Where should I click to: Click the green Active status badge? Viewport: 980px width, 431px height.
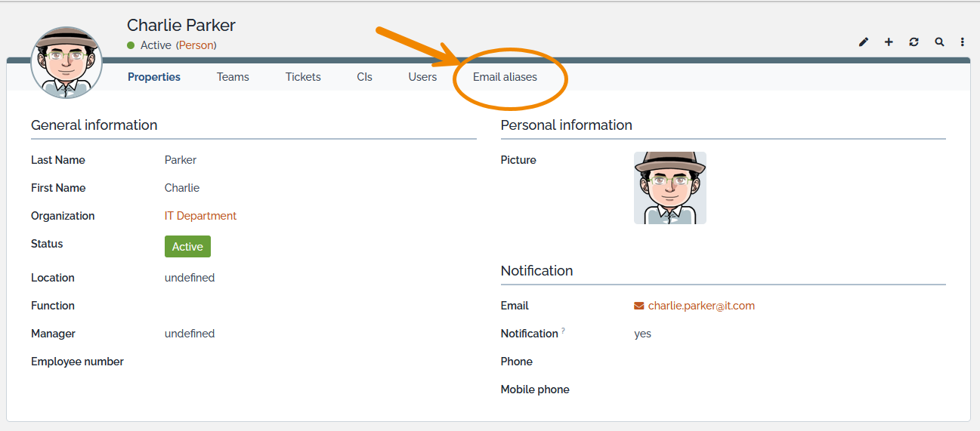point(187,247)
